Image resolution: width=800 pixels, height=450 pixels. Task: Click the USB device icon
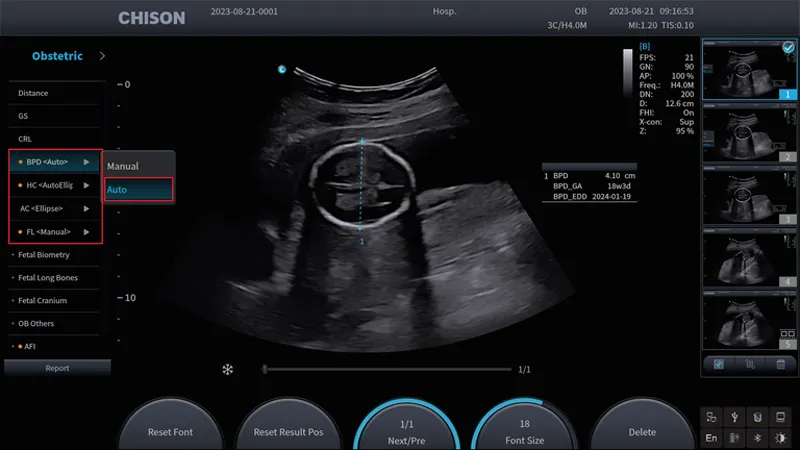click(x=735, y=417)
